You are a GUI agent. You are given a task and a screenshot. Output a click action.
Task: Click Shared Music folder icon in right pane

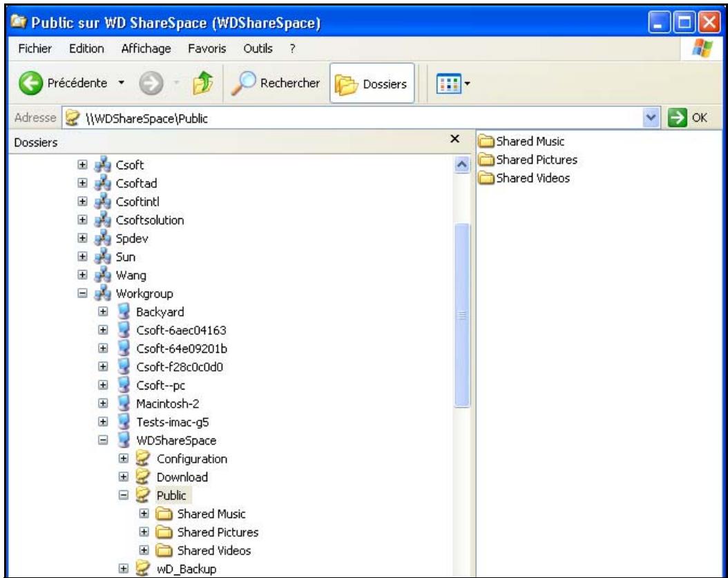[x=486, y=141]
